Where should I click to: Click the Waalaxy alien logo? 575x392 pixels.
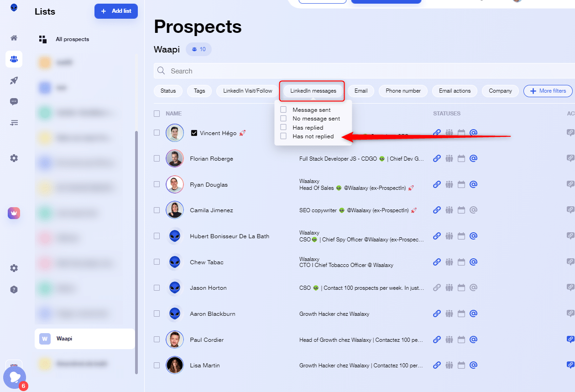coord(14,8)
